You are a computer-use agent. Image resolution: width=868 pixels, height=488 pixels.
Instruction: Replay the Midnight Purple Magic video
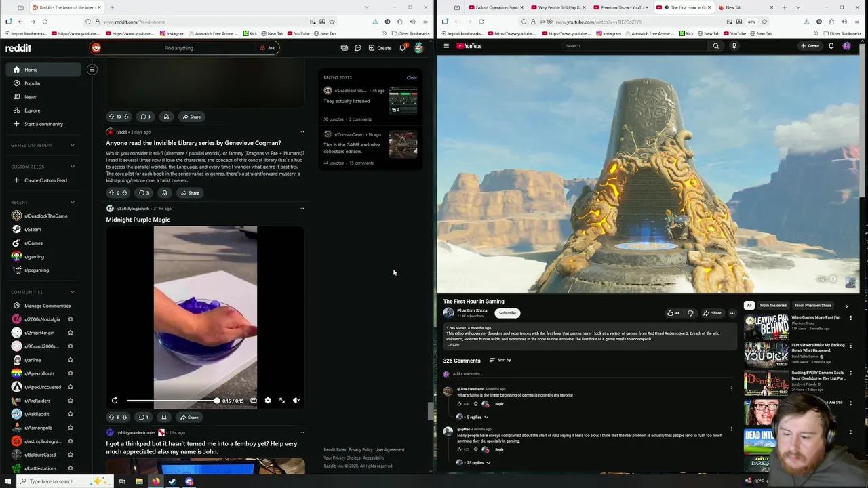115,401
